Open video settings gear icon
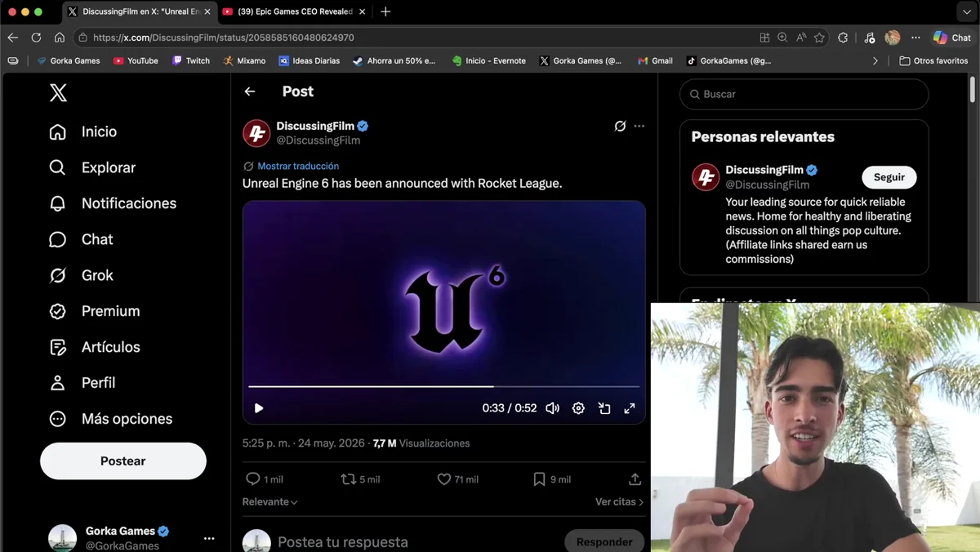980x552 pixels. coord(578,408)
